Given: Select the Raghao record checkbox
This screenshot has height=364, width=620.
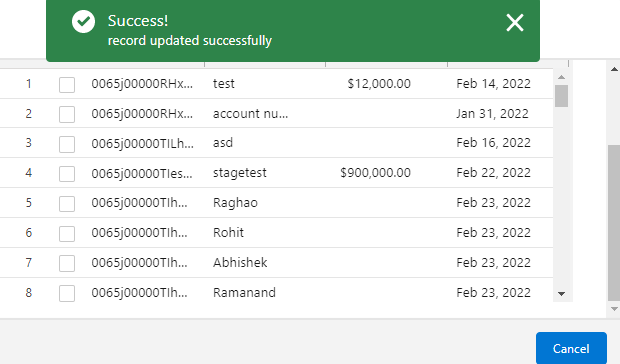Looking at the screenshot, I should click(x=67, y=204).
